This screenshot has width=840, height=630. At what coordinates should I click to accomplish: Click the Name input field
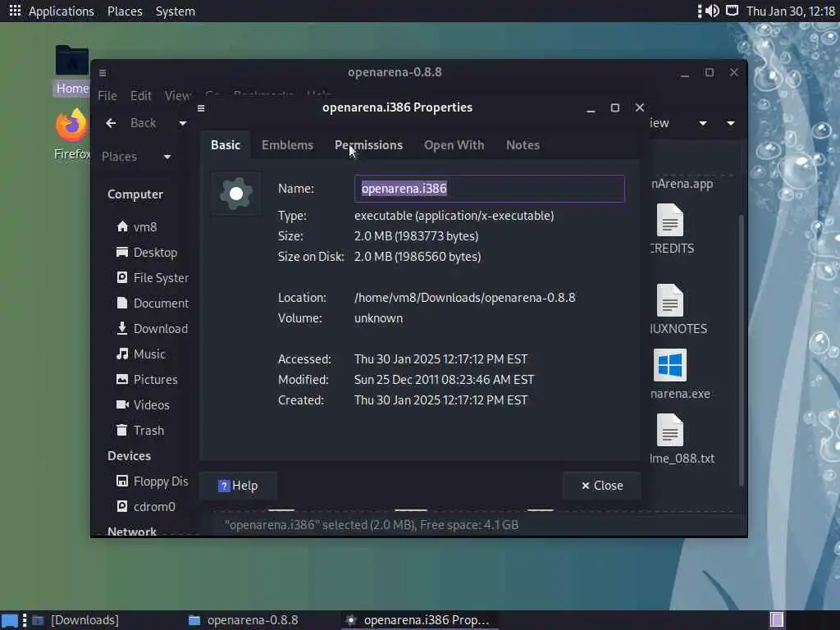coord(489,189)
